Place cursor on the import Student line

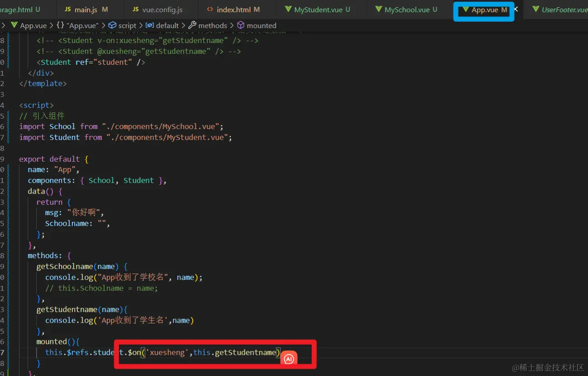[x=125, y=137]
